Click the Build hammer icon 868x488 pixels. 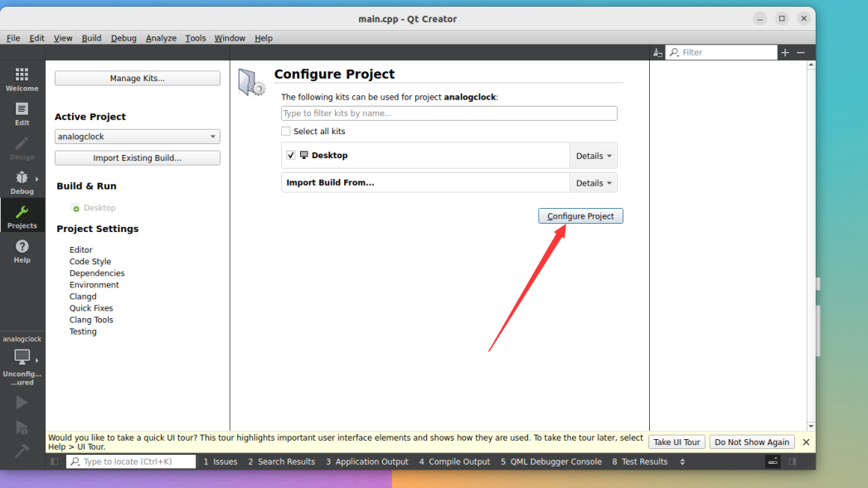point(22,451)
